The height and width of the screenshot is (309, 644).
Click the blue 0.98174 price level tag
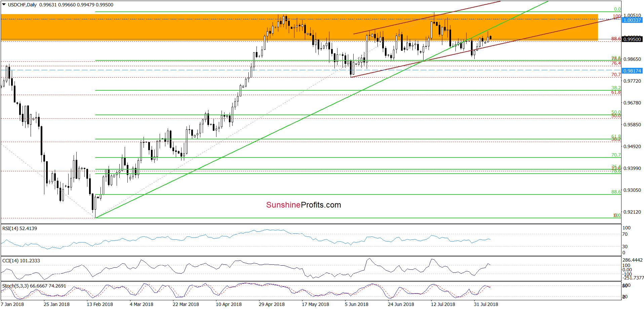coord(632,71)
